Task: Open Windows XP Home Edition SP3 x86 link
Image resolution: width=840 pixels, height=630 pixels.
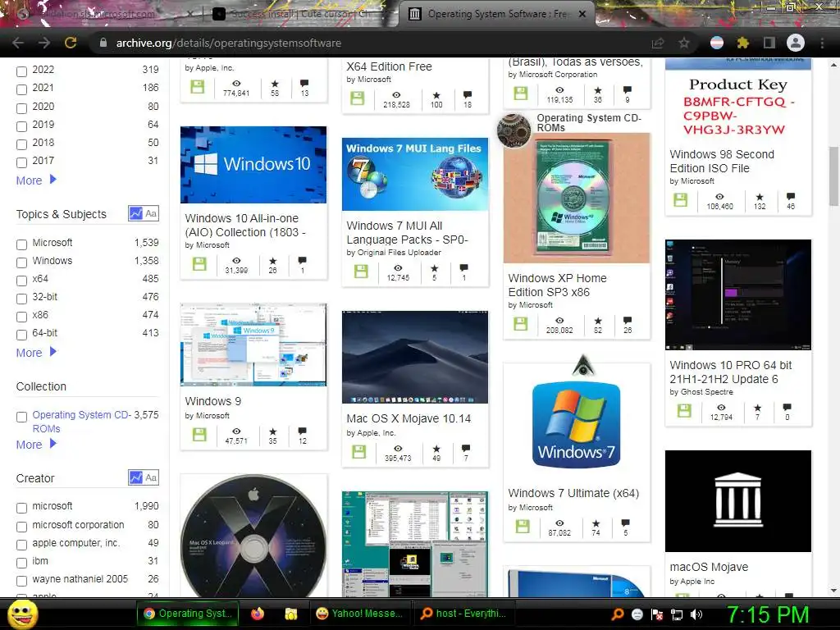Action: [x=557, y=285]
